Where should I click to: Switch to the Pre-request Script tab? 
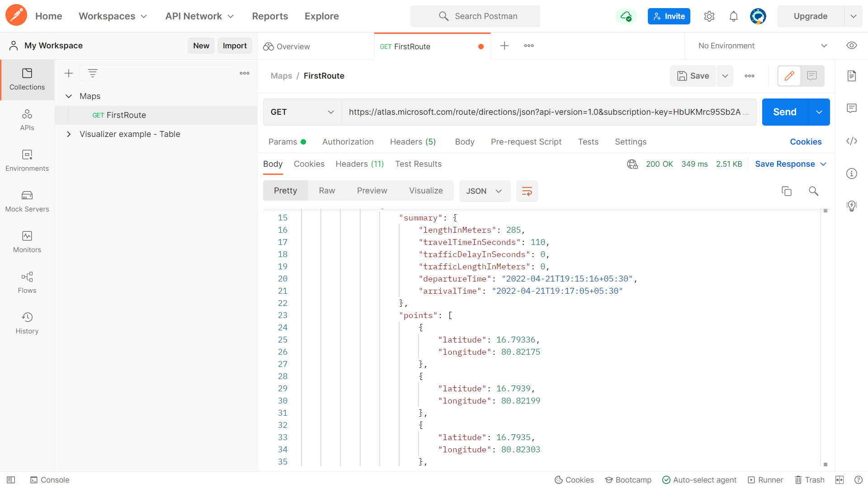(x=526, y=142)
